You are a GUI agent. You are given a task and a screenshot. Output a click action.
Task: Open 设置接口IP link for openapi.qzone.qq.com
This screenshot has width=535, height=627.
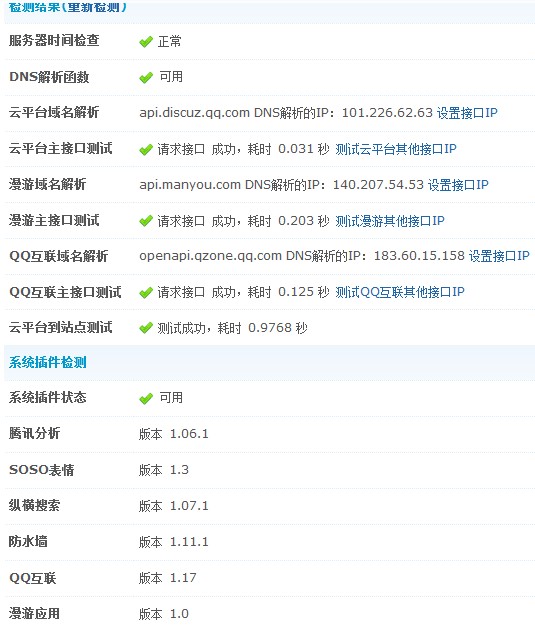(499, 256)
